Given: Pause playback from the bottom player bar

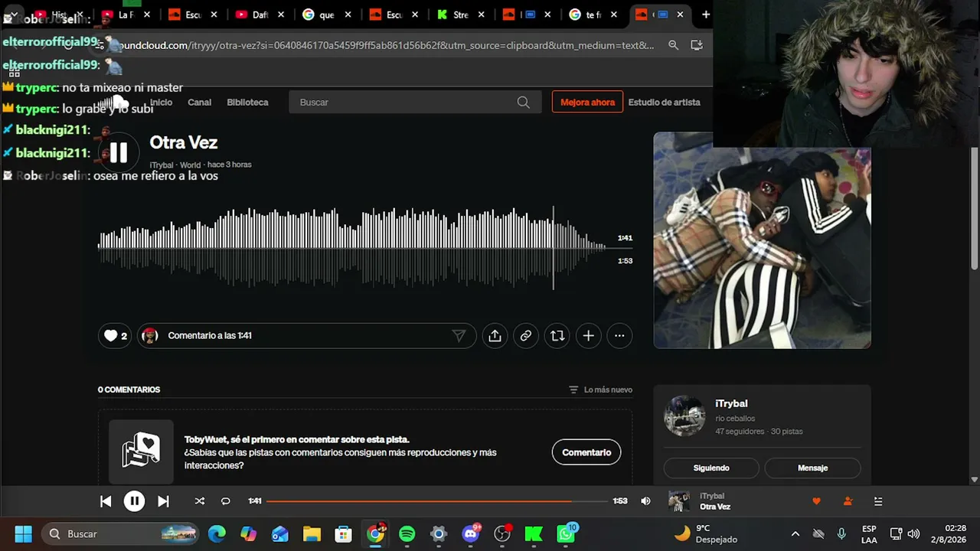Looking at the screenshot, I should click(134, 501).
